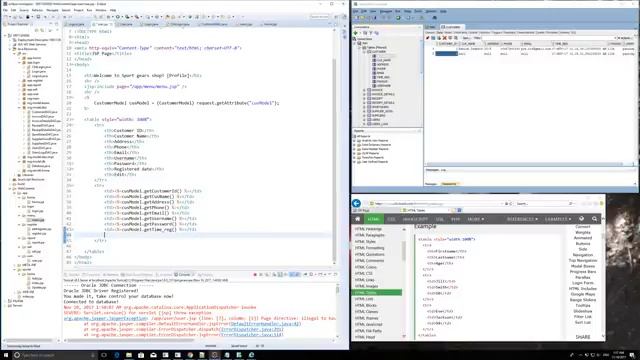The width and height of the screenshot is (640, 360).
Task: Open Progress Bars link in right sidebar
Action: (583, 272)
